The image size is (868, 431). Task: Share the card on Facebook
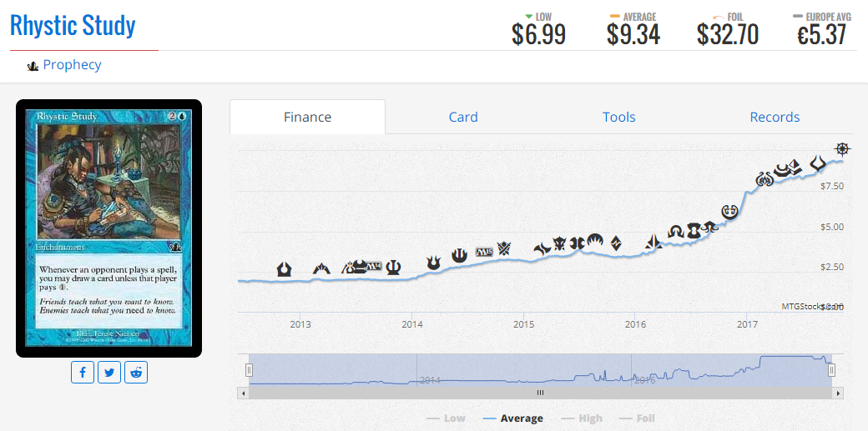click(83, 373)
